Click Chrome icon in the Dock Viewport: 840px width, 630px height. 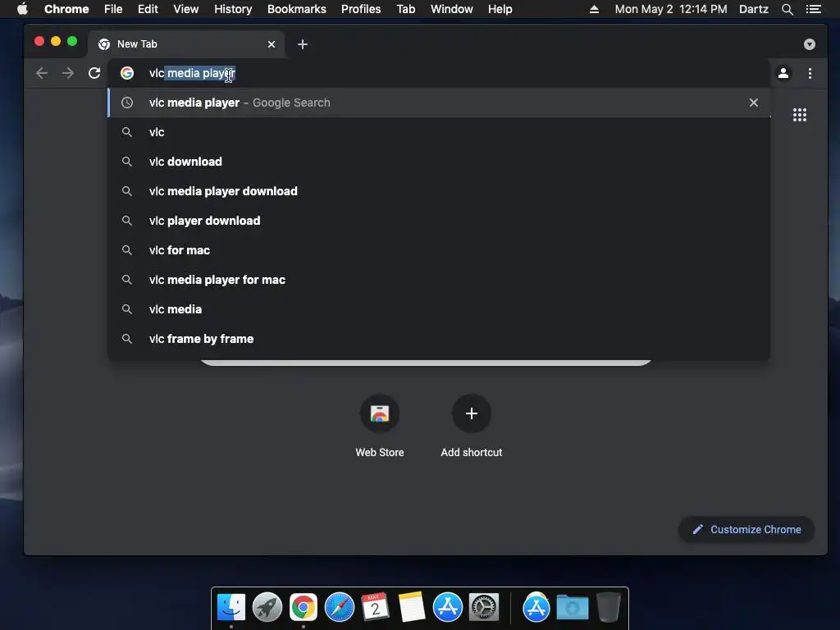[x=304, y=608]
